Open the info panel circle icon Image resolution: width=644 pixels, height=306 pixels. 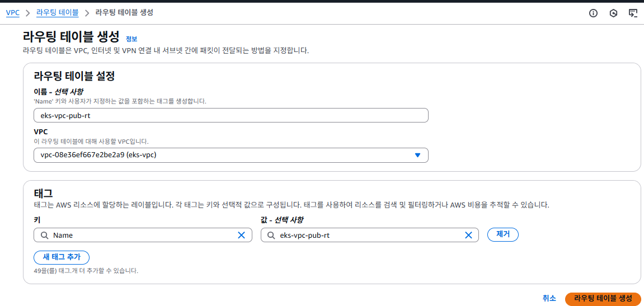593,13
